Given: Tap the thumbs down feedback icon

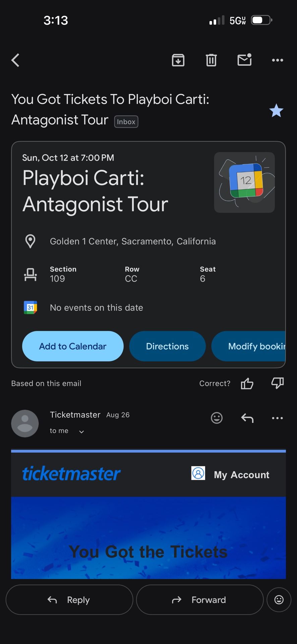Looking at the screenshot, I should (278, 383).
